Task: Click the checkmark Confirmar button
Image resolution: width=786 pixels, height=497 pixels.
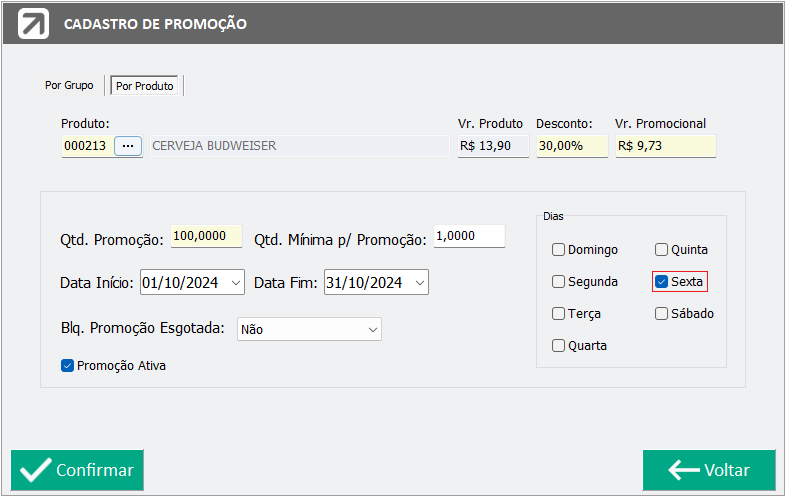Action: pos(78,470)
